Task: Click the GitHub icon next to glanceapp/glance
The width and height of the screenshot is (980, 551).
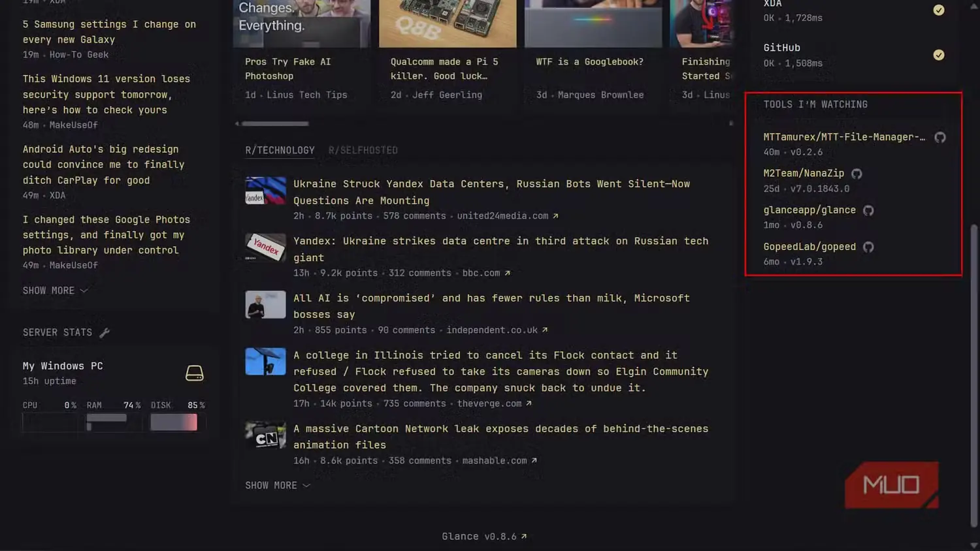Action: [x=868, y=210]
